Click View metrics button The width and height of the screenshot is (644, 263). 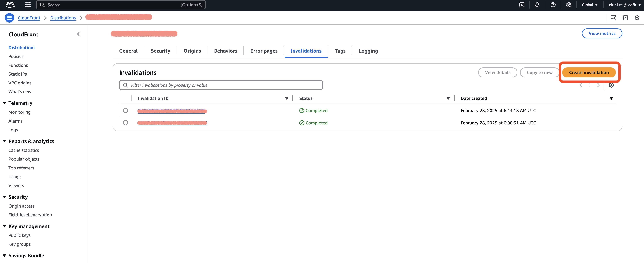point(602,34)
